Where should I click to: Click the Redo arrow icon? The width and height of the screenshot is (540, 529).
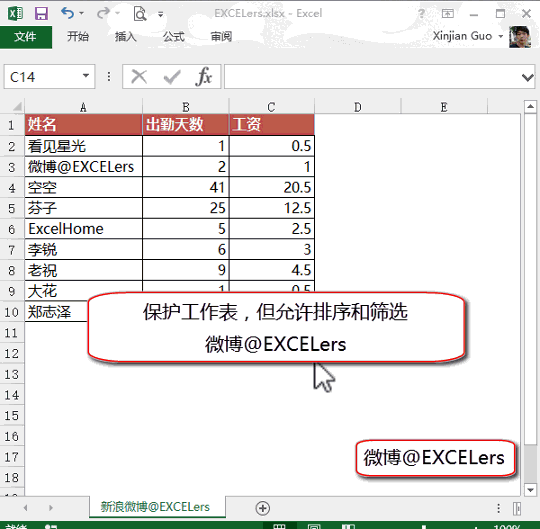(103, 13)
